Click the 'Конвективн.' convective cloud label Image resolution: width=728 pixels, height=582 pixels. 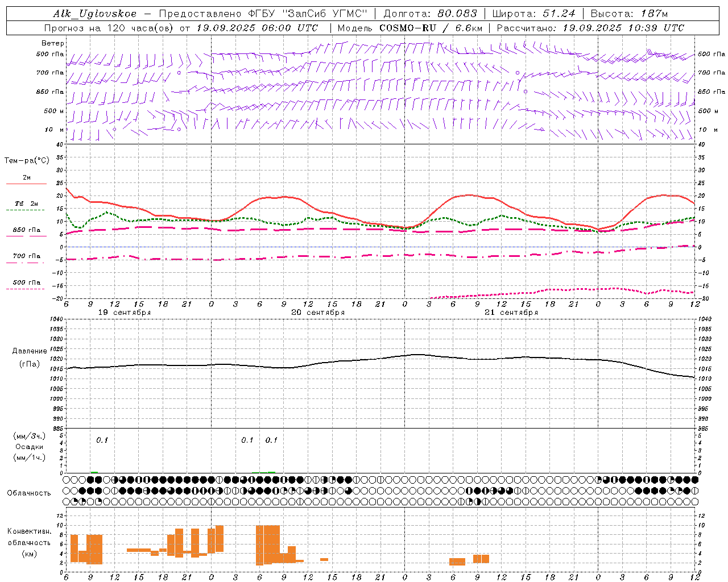[x=29, y=531]
